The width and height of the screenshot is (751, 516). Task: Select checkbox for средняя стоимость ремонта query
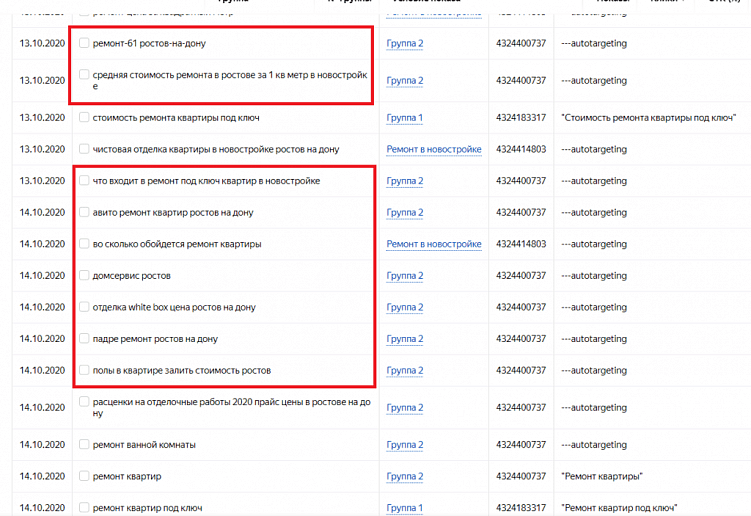point(84,74)
